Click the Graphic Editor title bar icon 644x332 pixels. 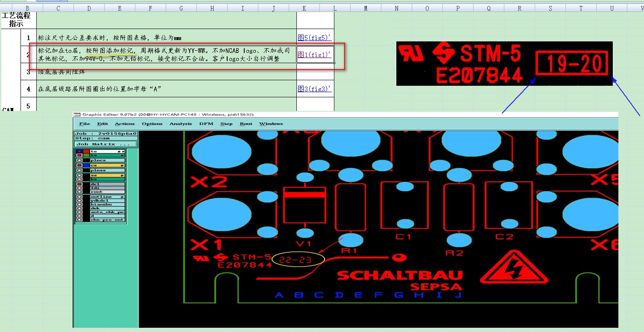(77, 114)
